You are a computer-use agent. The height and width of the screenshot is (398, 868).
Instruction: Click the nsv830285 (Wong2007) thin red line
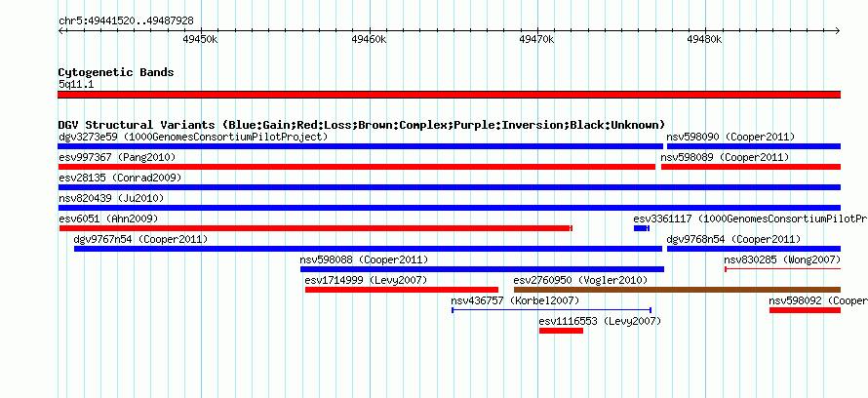tap(783, 269)
